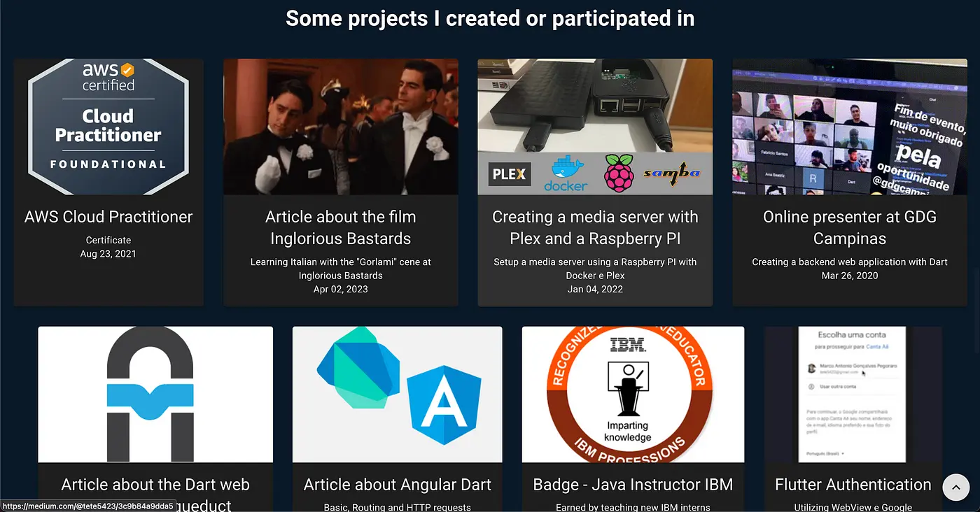The width and height of the screenshot is (980, 512).
Task: Click the Raspberry Pi logo
Action: pyautogui.click(x=619, y=173)
